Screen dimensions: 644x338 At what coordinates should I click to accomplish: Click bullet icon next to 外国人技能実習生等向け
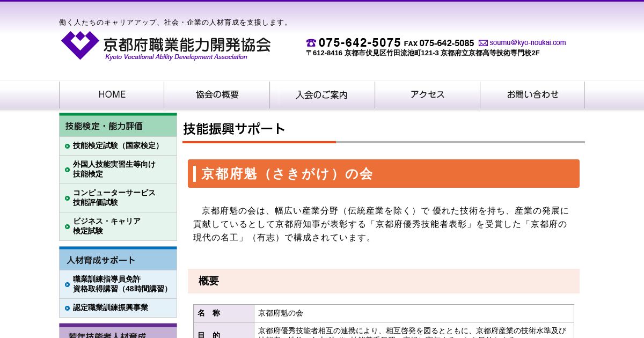[67, 170]
